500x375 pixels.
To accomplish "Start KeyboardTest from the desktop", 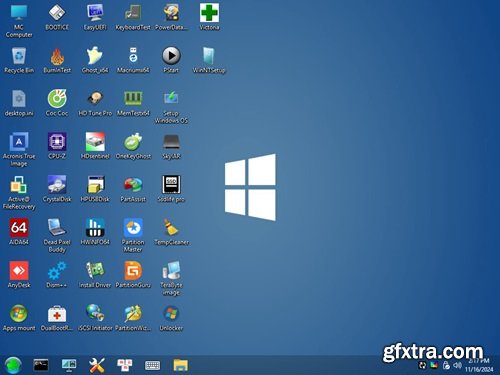I will pos(133,17).
